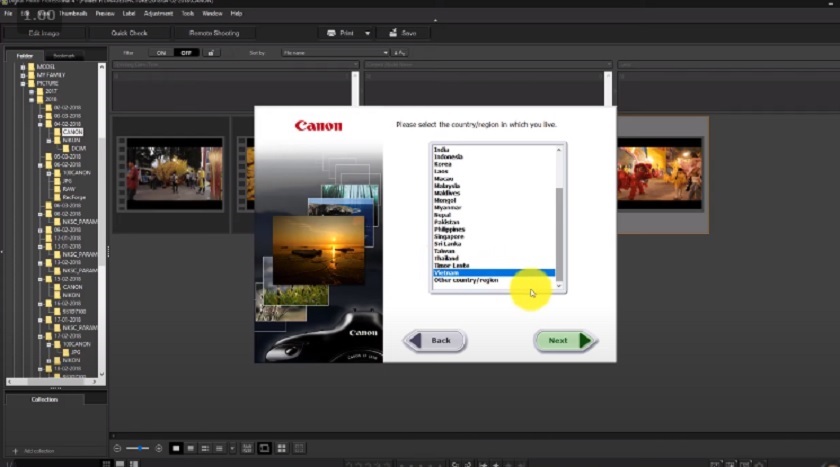
Task: Open the Print dropdown arrow
Action: point(368,33)
